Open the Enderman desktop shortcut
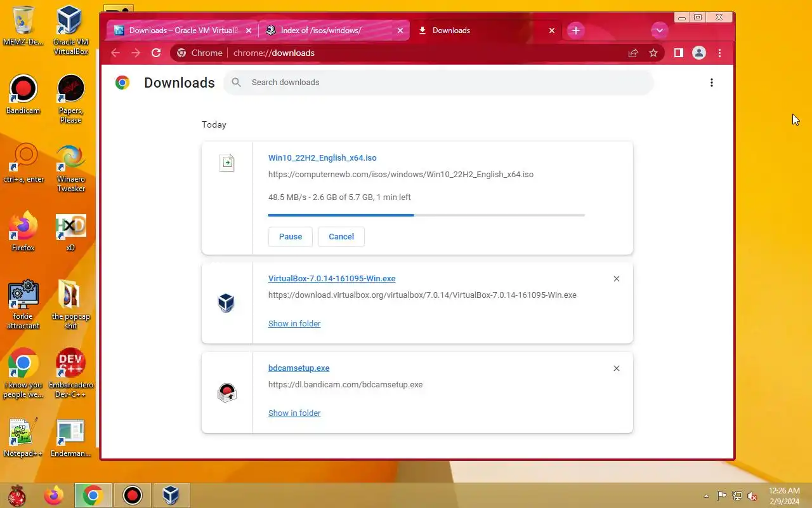 70,438
